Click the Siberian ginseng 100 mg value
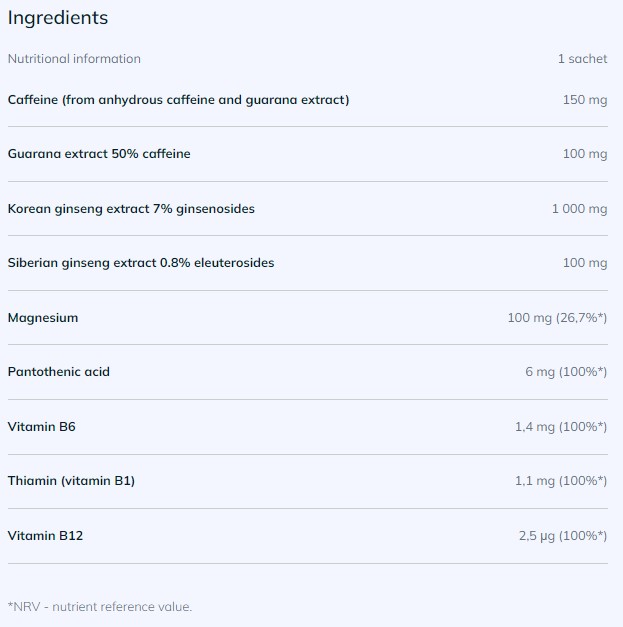The height and width of the screenshot is (627, 623). coord(585,263)
